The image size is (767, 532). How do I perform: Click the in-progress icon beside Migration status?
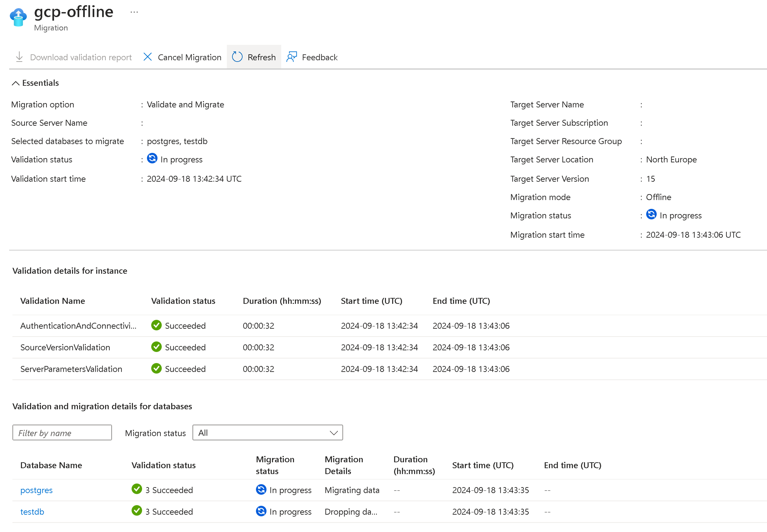coord(651,214)
